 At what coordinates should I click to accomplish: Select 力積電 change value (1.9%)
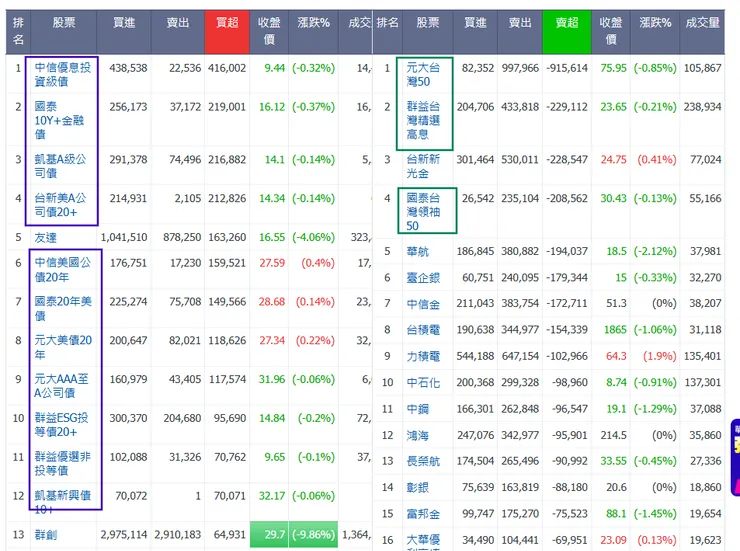[659, 356]
